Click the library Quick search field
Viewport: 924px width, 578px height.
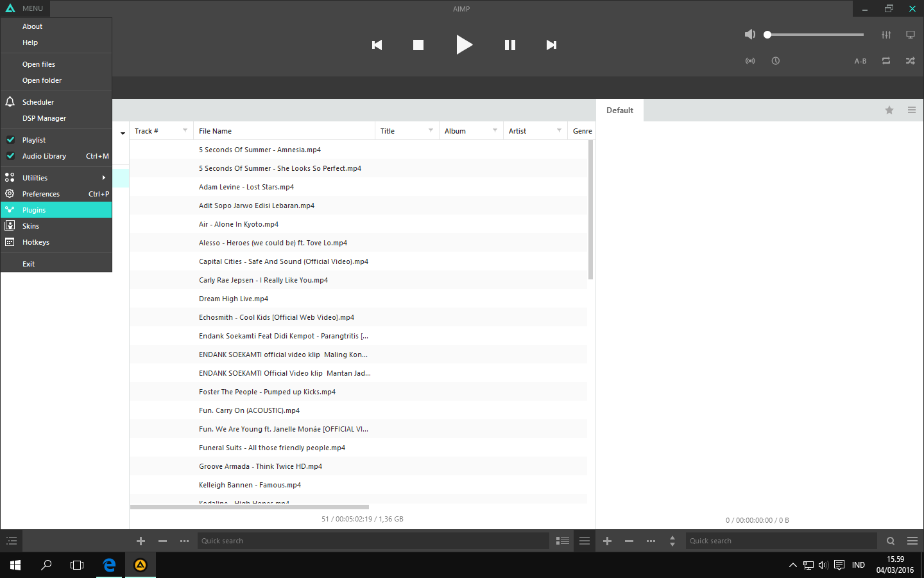[x=373, y=541]
